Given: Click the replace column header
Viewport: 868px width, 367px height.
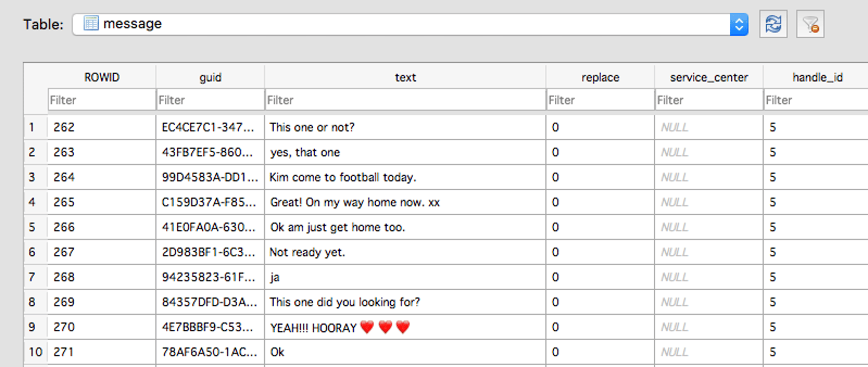Looking at the screenshot, I should coord(600,77).
